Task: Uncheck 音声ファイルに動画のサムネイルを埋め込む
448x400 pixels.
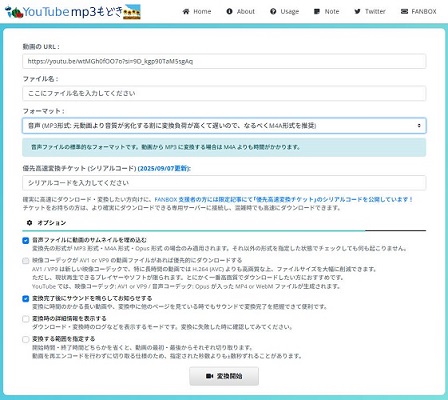Action: pyautogui.click(x=26, y=240)
